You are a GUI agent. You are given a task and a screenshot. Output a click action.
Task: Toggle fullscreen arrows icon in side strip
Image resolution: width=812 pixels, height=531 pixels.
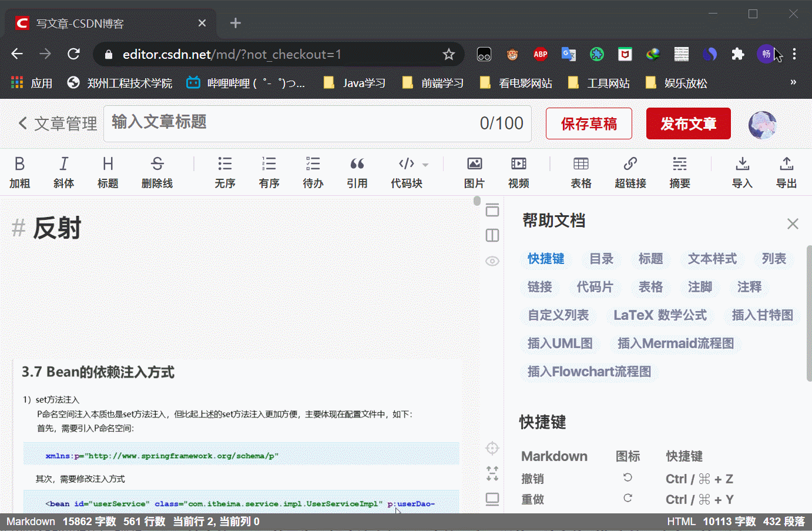coord(492,473)
